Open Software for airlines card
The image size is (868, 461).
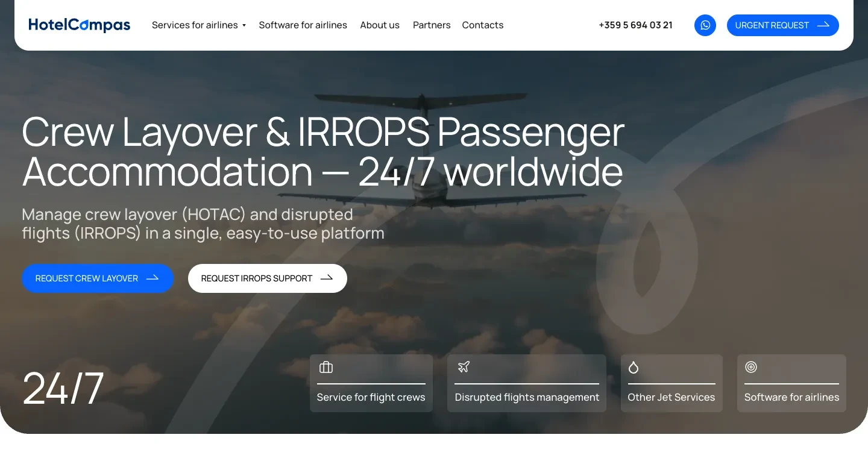(x=791, y=383)
